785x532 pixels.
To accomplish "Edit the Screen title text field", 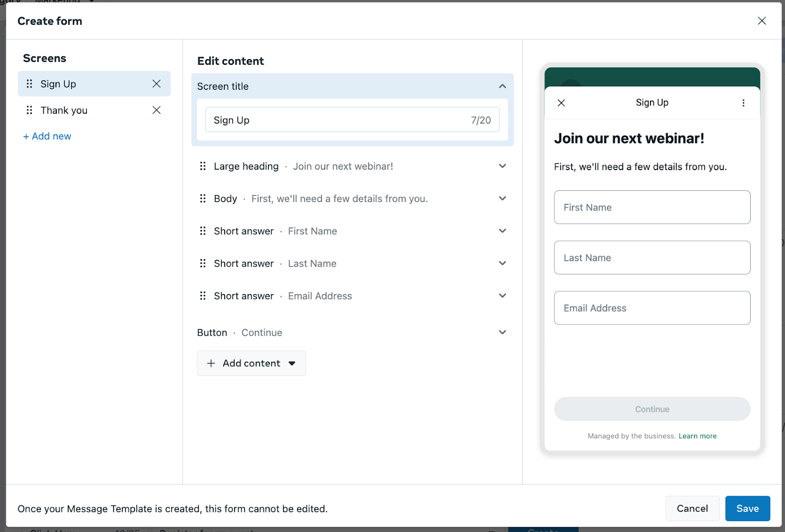I will [x=352, y=120].
